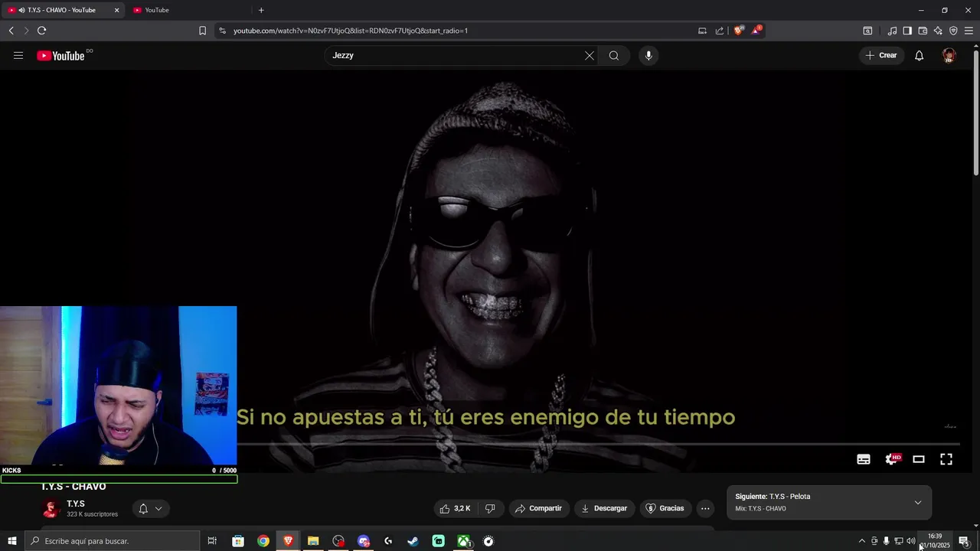Open the Leo AI sparkle icon
Screen dimensions: 980x551
point(938,31)
